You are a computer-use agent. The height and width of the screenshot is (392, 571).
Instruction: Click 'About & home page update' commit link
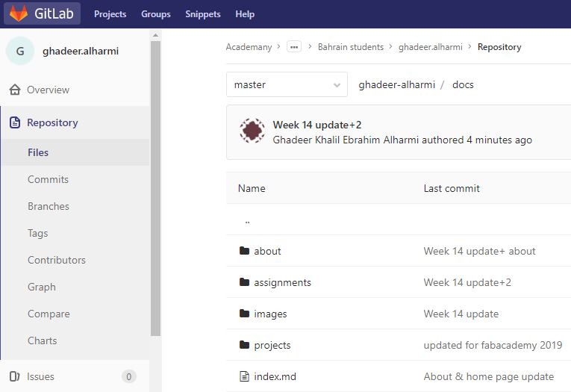coord(489,376)
